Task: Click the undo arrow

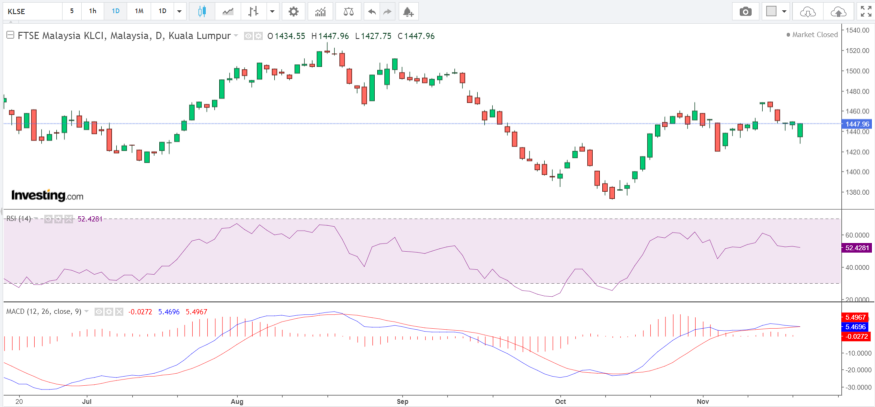Action: pos(372,11)
